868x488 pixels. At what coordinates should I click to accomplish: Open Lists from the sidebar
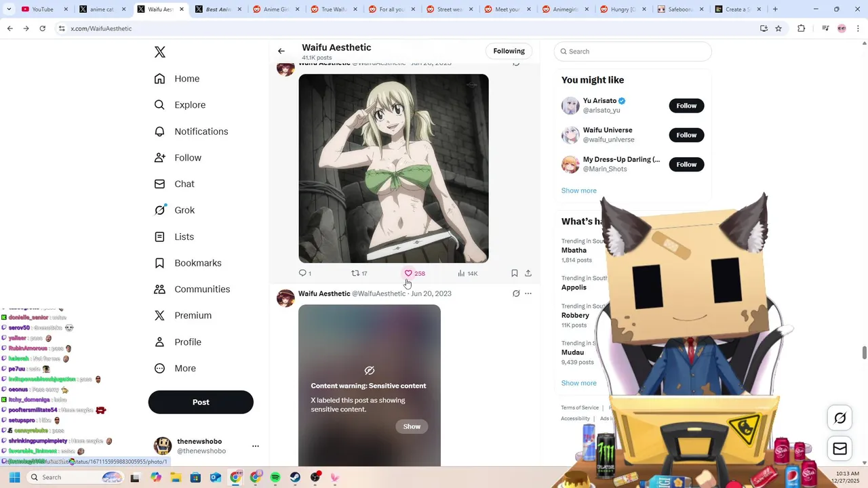coord(174,237)
